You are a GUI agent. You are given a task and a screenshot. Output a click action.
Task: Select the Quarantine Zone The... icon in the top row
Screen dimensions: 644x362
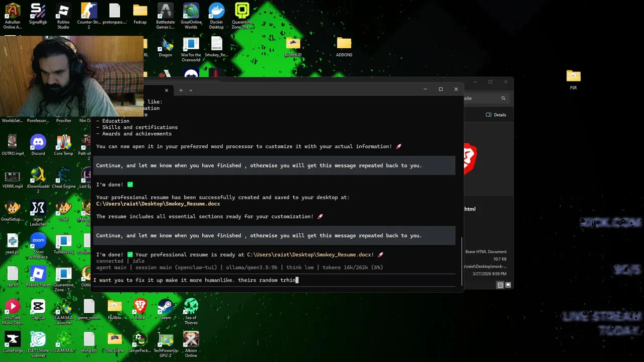tap(242, 16)
